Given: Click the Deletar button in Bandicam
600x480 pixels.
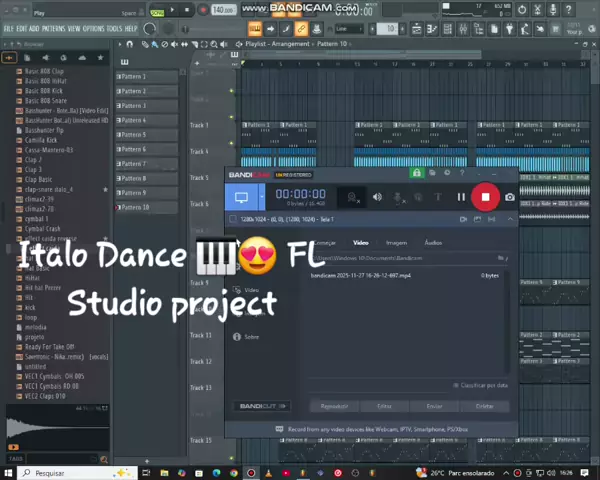Looking at the screenshot, I should click(485, 406).
